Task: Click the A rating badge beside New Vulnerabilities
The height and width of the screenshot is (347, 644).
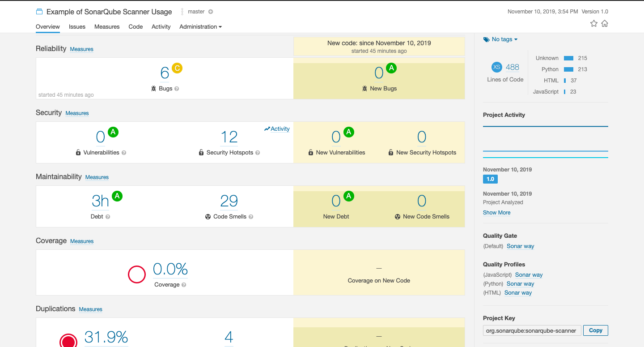Action: click(349, 132)
